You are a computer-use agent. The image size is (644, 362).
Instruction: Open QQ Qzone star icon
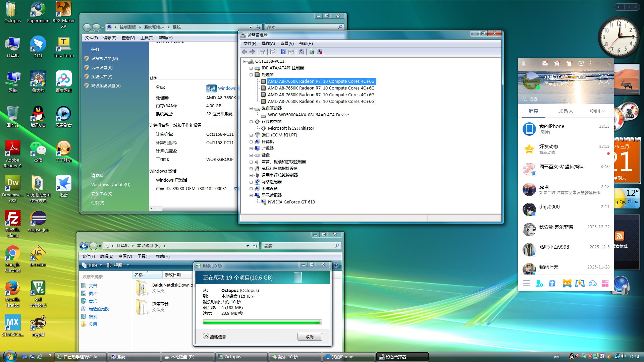tap(557, 63)
